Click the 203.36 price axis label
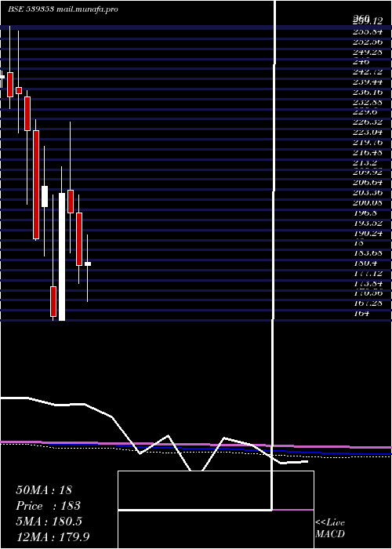Screen dimensions: 392x549 tap(367, 193)
